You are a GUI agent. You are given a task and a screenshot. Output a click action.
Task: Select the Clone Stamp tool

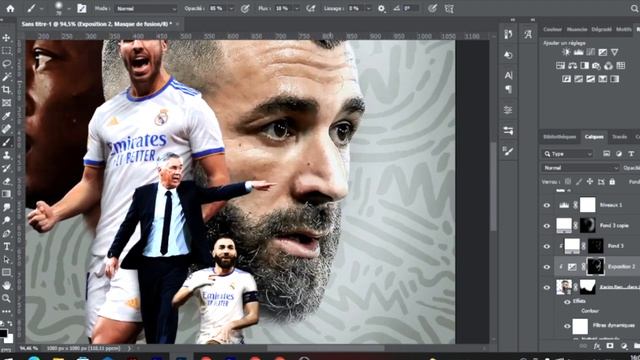coord(6,156)
